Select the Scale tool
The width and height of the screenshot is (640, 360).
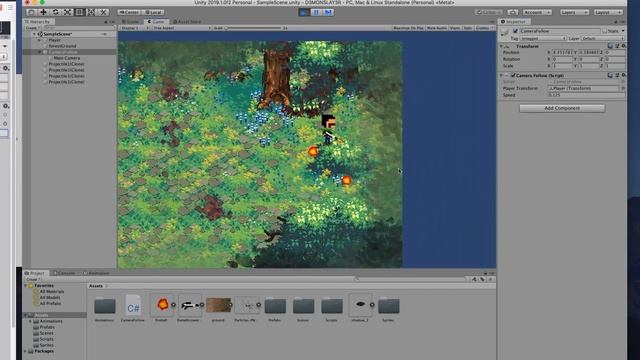[67, 12]
